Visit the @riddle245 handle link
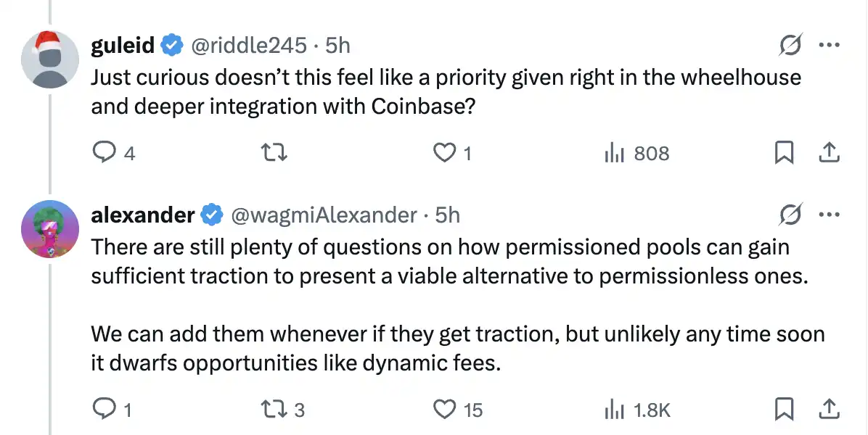The width and height of the screenshot is (868, 435). click(248, 46)
